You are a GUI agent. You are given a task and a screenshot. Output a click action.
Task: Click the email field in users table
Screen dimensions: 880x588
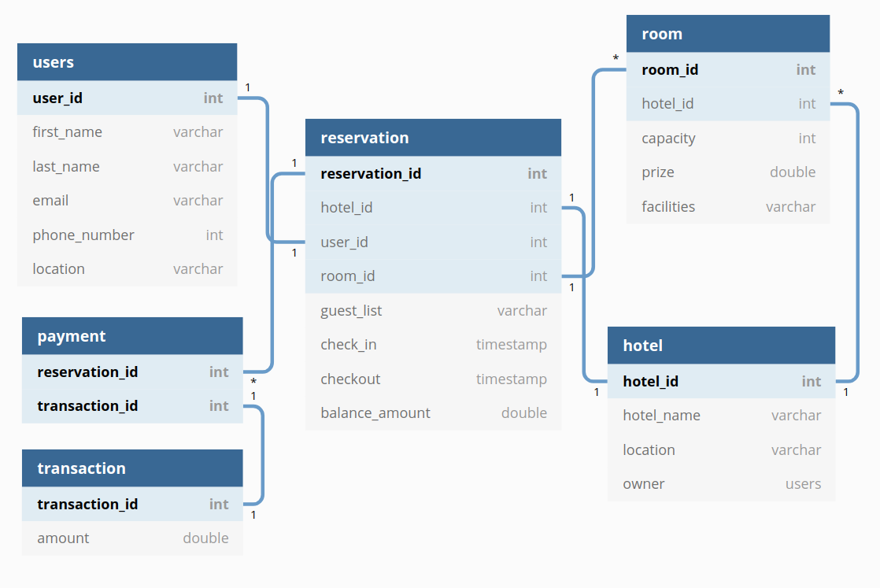point(127,201)
